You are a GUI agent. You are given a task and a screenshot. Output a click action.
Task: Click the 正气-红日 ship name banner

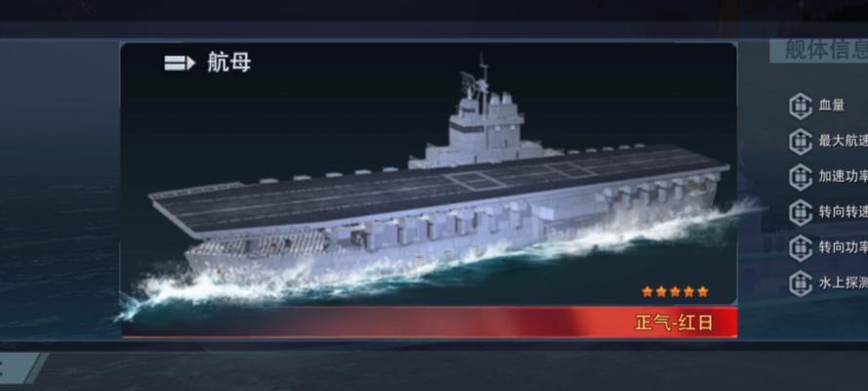click(674, 323)
